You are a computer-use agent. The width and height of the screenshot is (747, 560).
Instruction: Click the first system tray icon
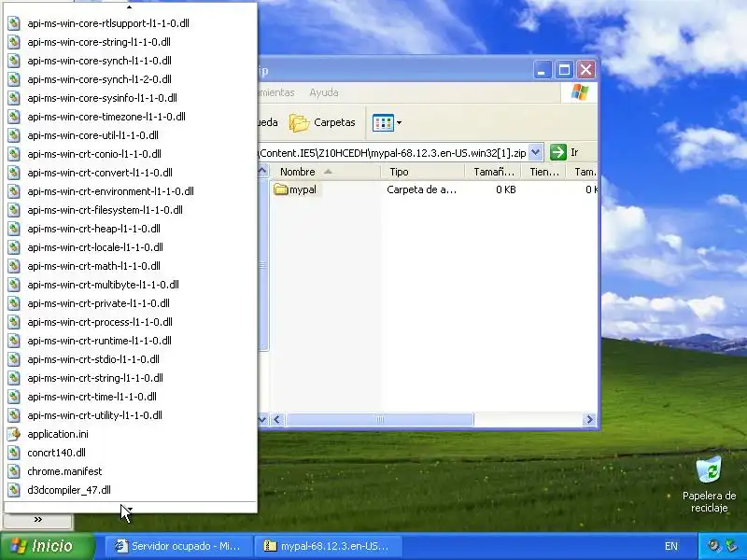pyautogui.click(x=713, y=546)
